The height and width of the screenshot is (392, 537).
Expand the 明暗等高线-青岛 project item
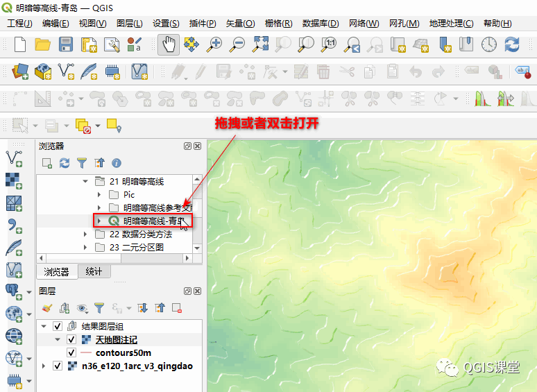99,221
